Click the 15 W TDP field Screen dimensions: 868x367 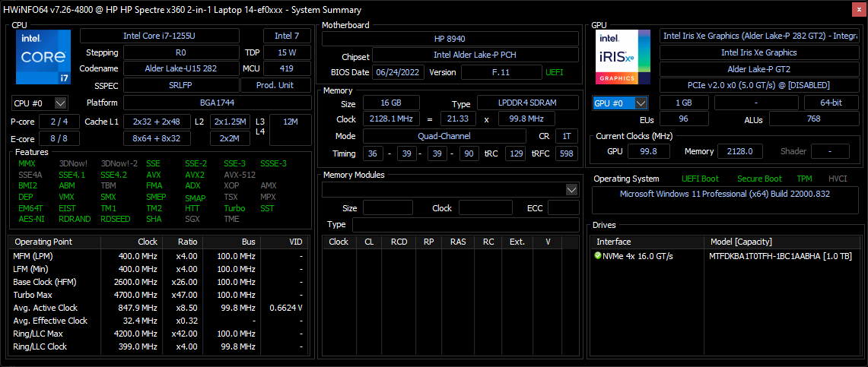[x=288, y=52]
